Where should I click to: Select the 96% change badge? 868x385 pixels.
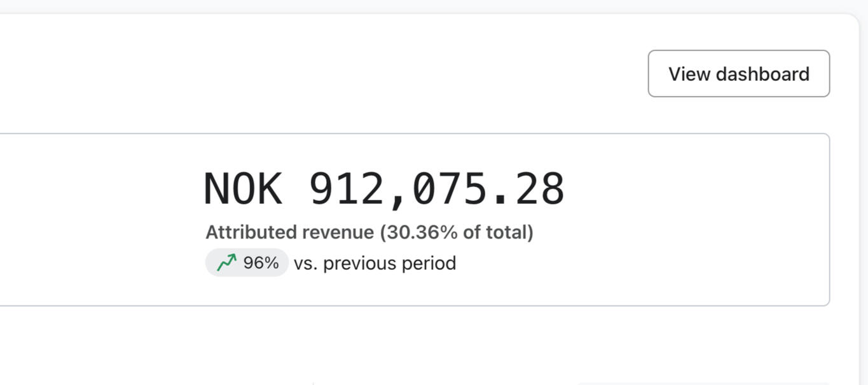[x=247, y=263]
